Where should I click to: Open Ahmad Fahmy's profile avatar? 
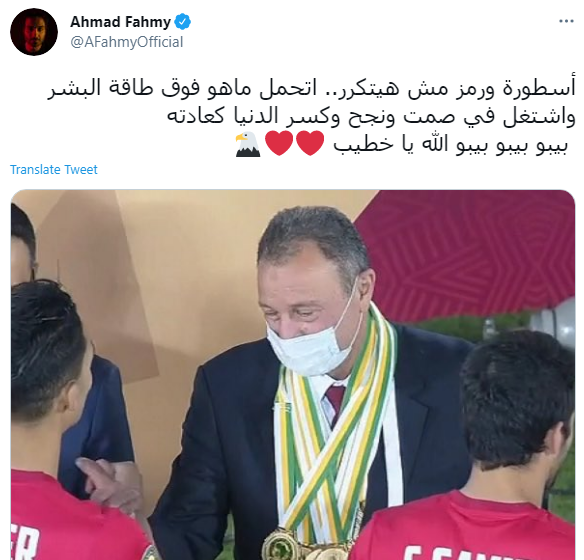pyautogui.click(x=34, y=32)
